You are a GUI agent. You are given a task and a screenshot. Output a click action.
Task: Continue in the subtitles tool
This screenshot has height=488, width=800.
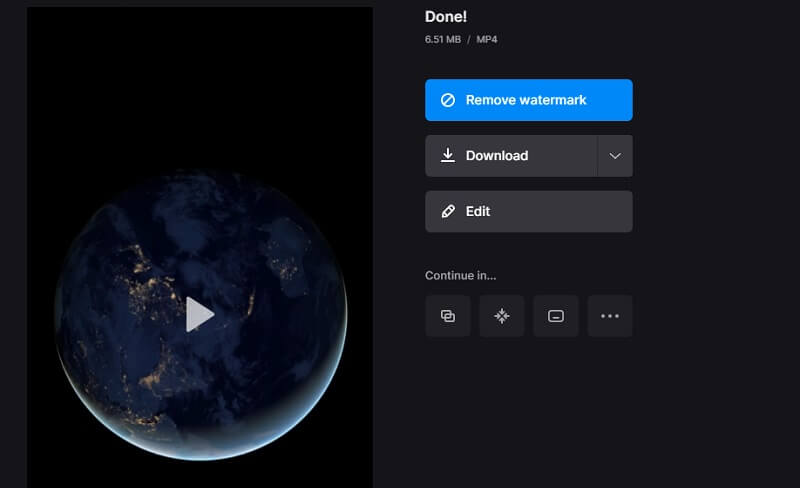[556, 316]
